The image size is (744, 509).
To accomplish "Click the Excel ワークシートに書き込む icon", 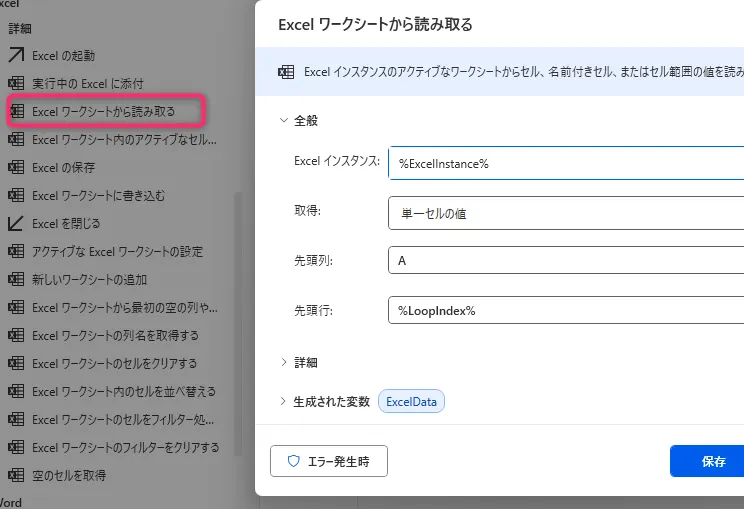I will pyautogui.click(x=16, y=195).
